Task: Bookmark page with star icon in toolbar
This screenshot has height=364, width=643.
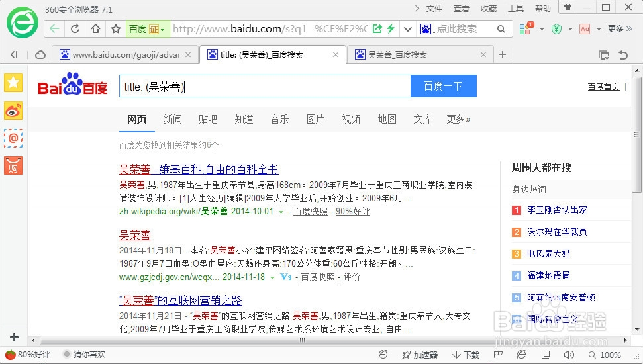Action: [116, 29]
